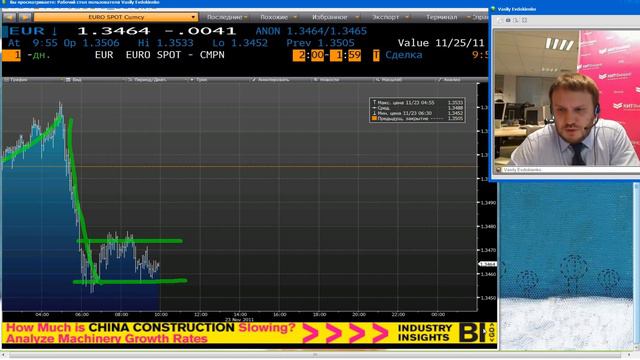Click the Новости item in chart toolbar
Image resolution: width=640 pixels, height=360 pixels.
coord(327,80)
